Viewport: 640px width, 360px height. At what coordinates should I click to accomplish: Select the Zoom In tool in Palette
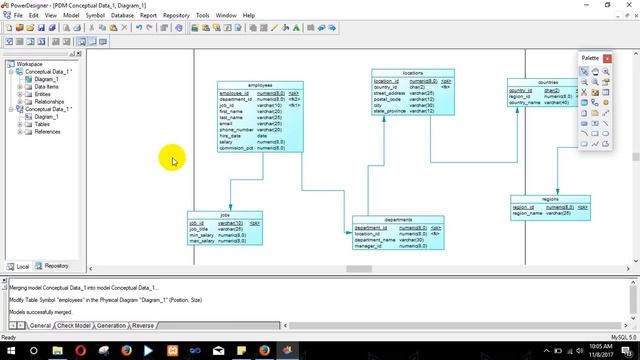[x=606, y=71]
